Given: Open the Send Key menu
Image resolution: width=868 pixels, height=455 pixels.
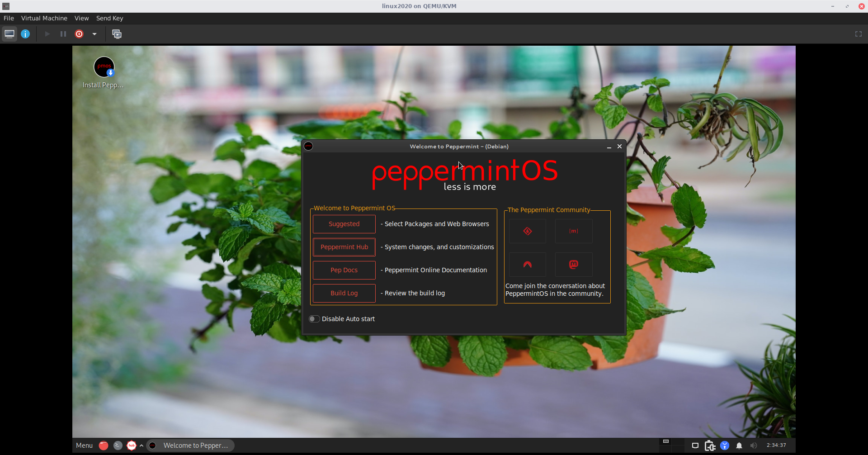Looking at the screenshot, I should [x=109, y=18].
